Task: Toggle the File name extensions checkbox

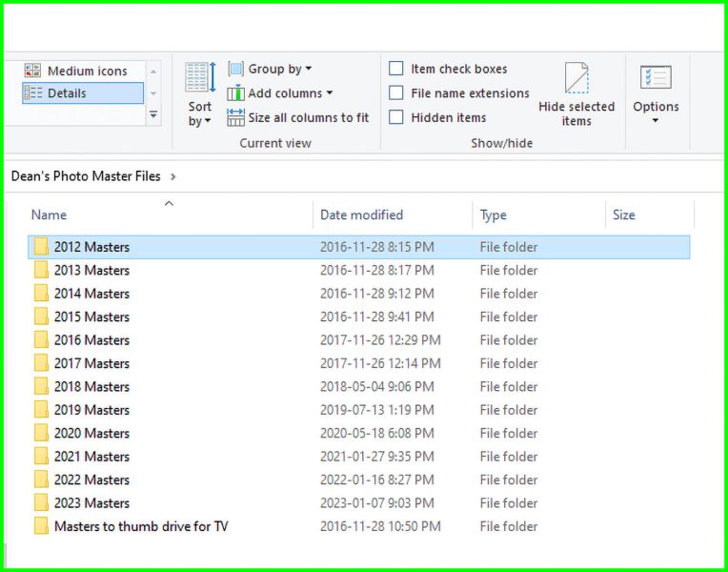Action: pos(396,93)
